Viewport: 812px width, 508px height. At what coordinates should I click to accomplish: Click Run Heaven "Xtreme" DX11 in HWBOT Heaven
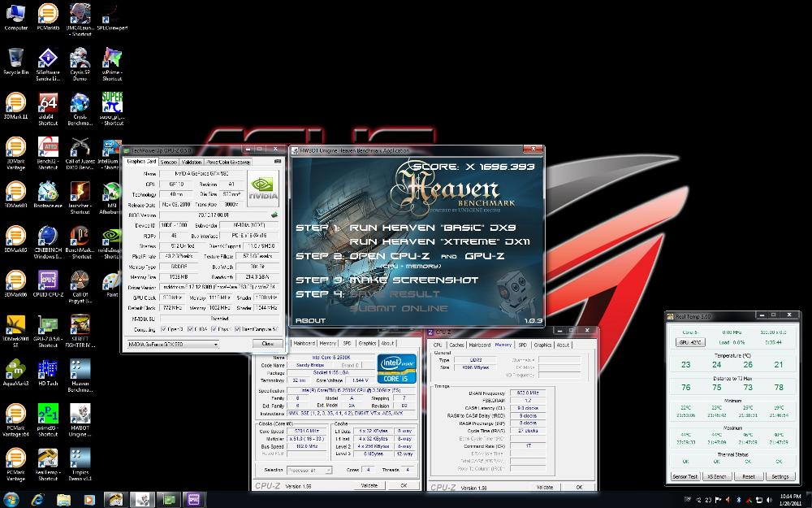click(x=439, y=241)
